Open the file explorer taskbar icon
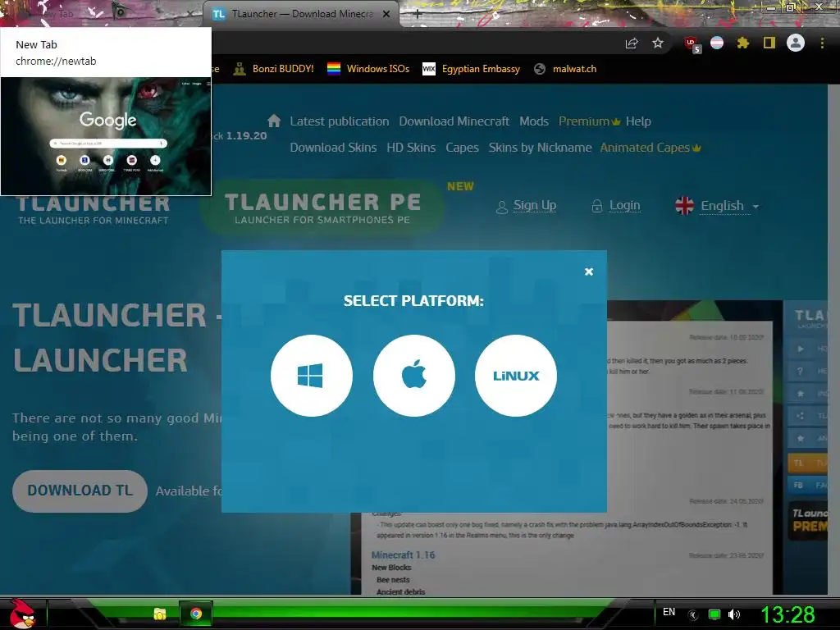This screenshot has height=630, width=840. (160, 614)
